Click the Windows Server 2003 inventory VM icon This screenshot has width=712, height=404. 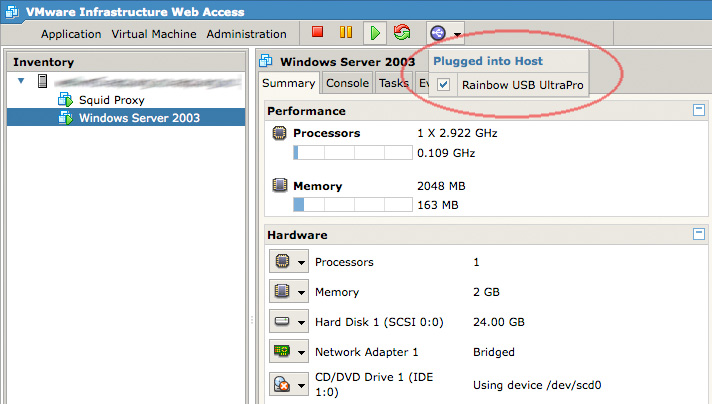tap(65, 118)
